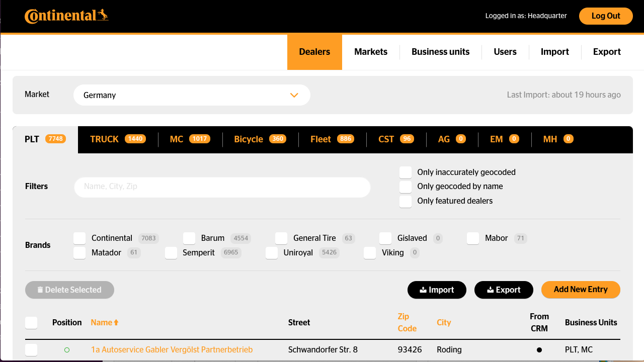Switch to the Bicycle tab

coord(260,139)
